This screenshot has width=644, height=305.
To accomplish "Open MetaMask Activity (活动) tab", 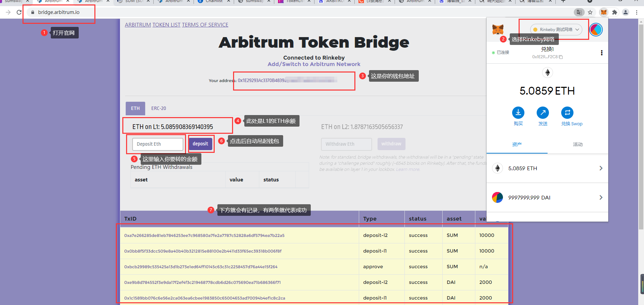I will click(578, 144).
